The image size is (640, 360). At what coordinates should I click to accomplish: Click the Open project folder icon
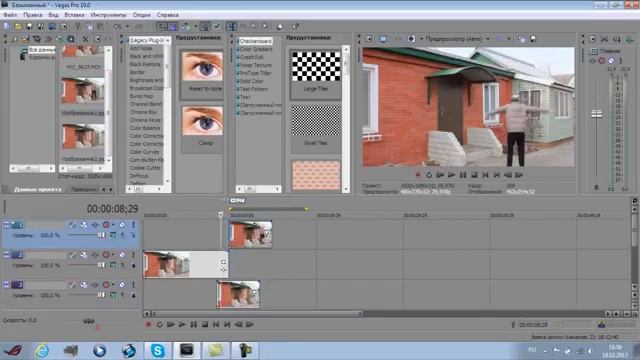click(x=18, y=27)
